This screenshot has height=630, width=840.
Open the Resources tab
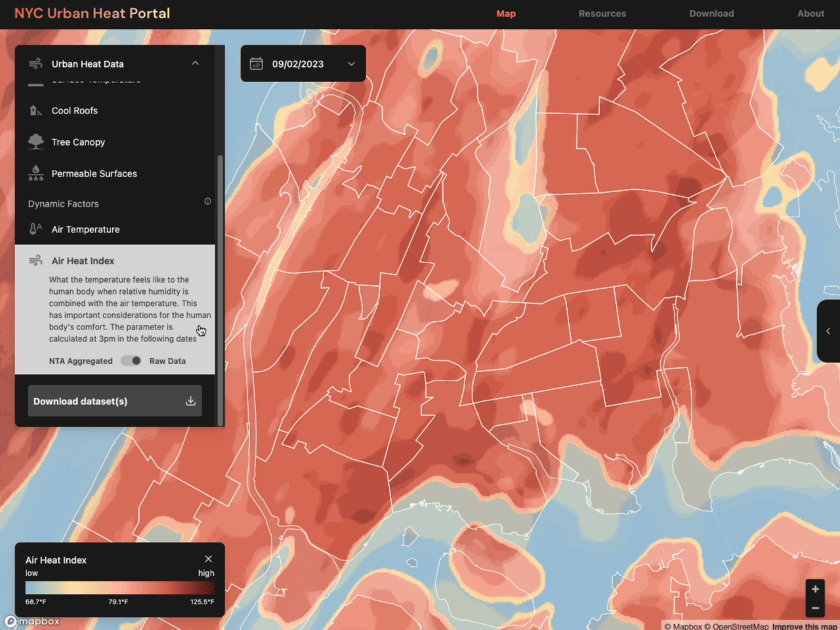coord(602,14)
